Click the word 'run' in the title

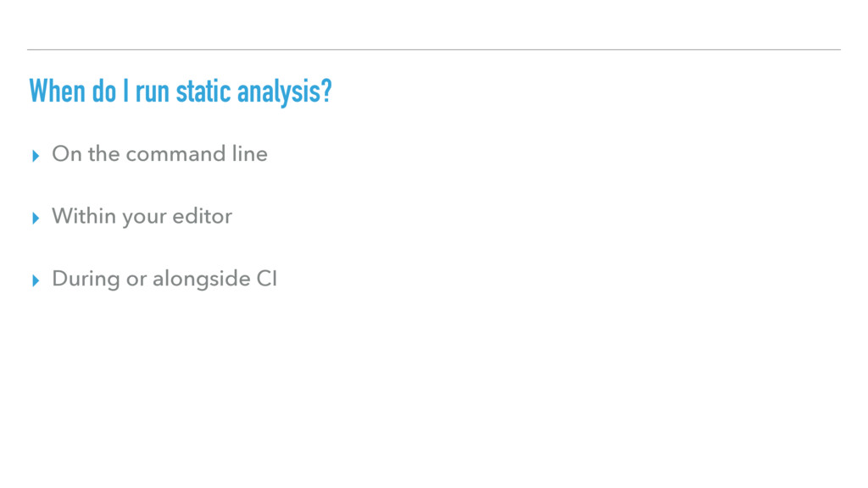tap(153, 93)
